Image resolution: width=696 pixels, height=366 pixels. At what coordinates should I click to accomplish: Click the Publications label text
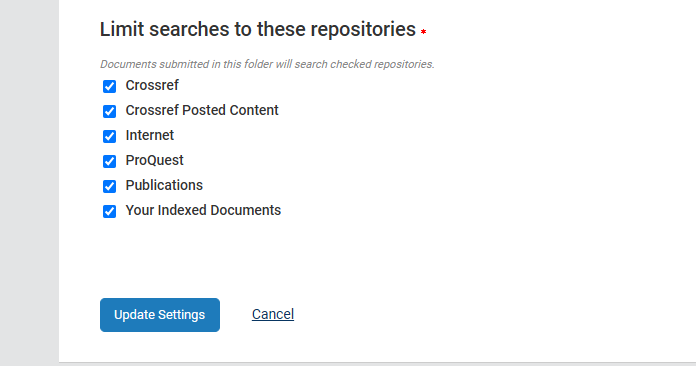[164, 185]
